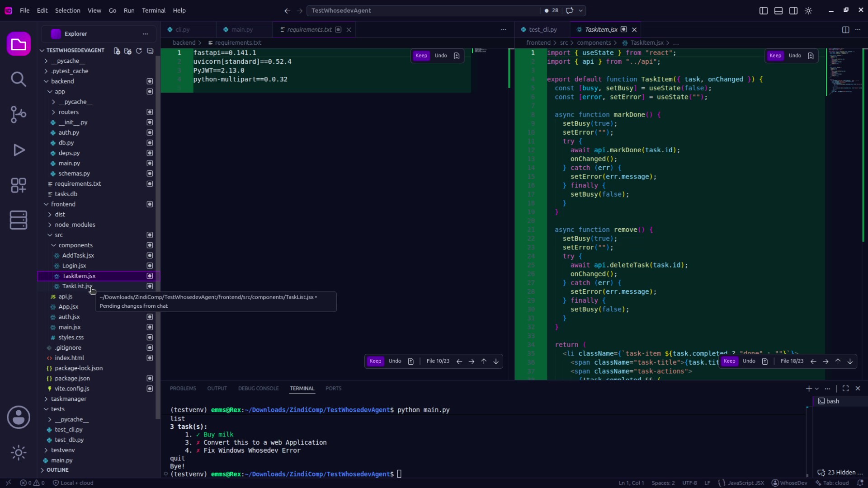
Task: Undo the TaskItem.jsx changes at the top
Action: coord(795,56)
